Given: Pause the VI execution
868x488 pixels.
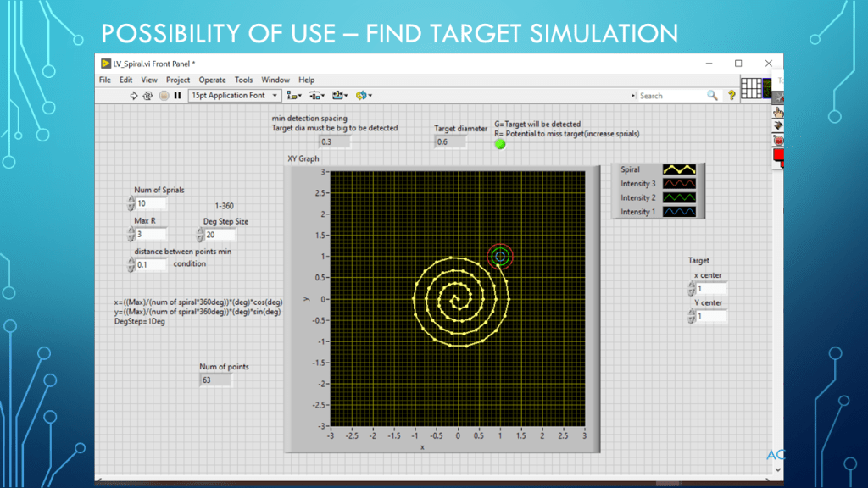Looking at the screenshot, I should tap(177, 96).
